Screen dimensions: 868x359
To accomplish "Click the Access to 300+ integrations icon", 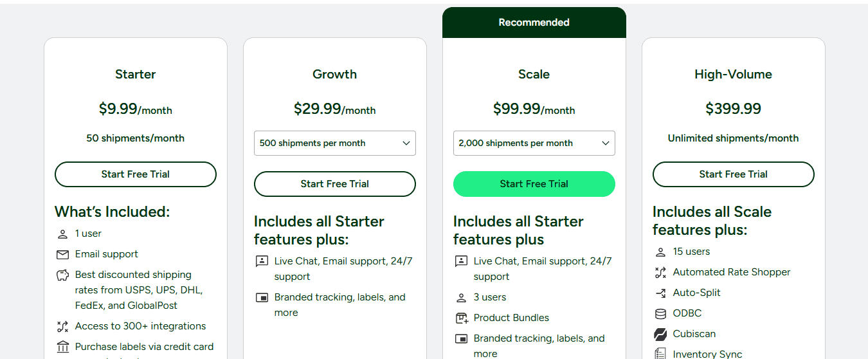I will pos(62,327).
